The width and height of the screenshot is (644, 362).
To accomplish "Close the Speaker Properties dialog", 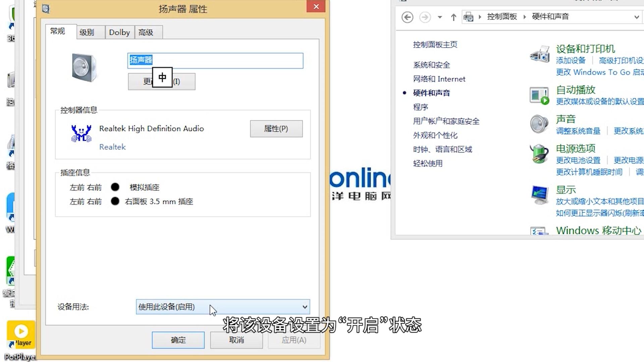I will [316, 6].
